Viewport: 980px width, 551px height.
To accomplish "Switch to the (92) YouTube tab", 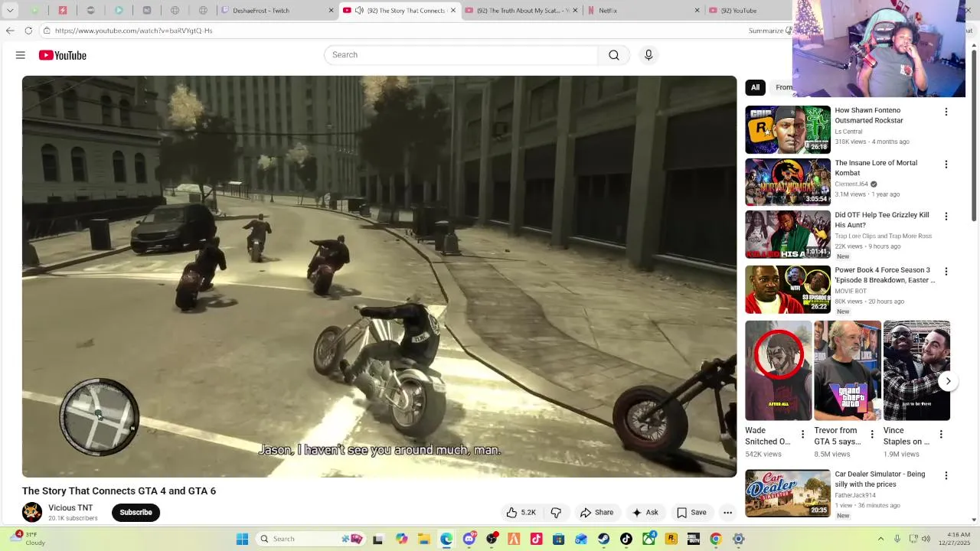I will 747,11.
